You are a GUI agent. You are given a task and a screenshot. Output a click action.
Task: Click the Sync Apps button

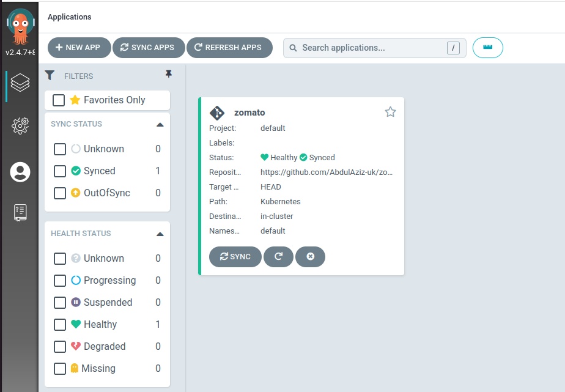148,48
